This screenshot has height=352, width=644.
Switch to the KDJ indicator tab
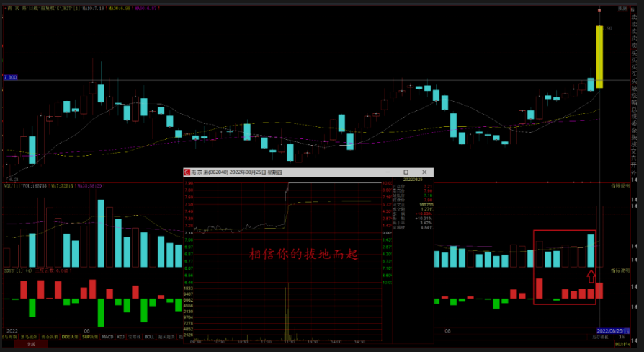[120, 337]
